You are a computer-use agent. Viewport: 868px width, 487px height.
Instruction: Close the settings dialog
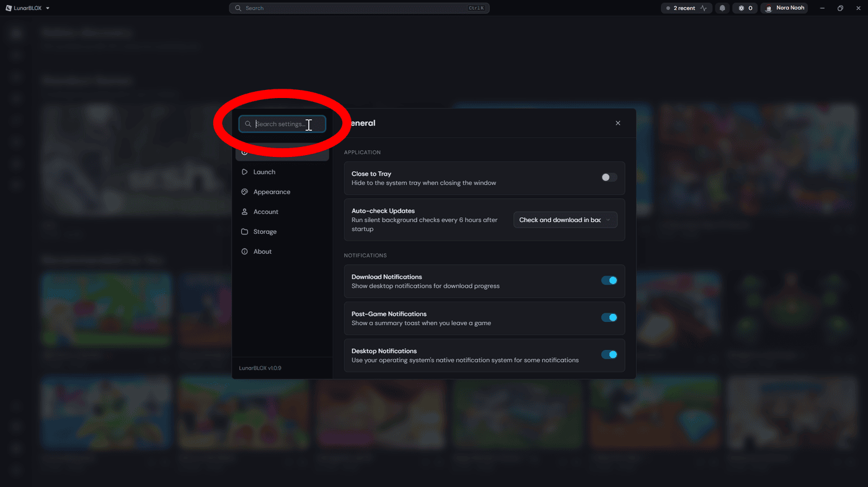coord(618,123)
